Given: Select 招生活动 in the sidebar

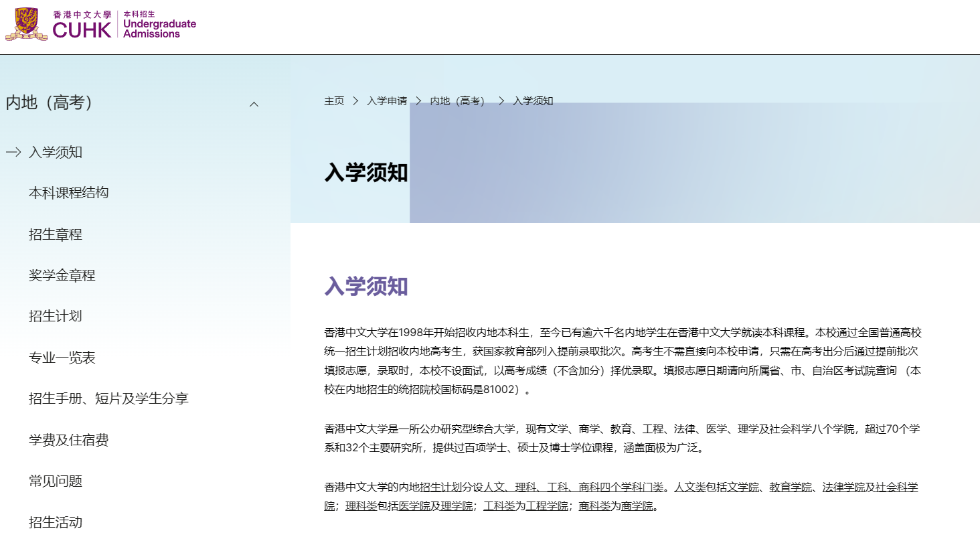Looking at the screenshot, I should pyautogui.click(x=55, y=522).
